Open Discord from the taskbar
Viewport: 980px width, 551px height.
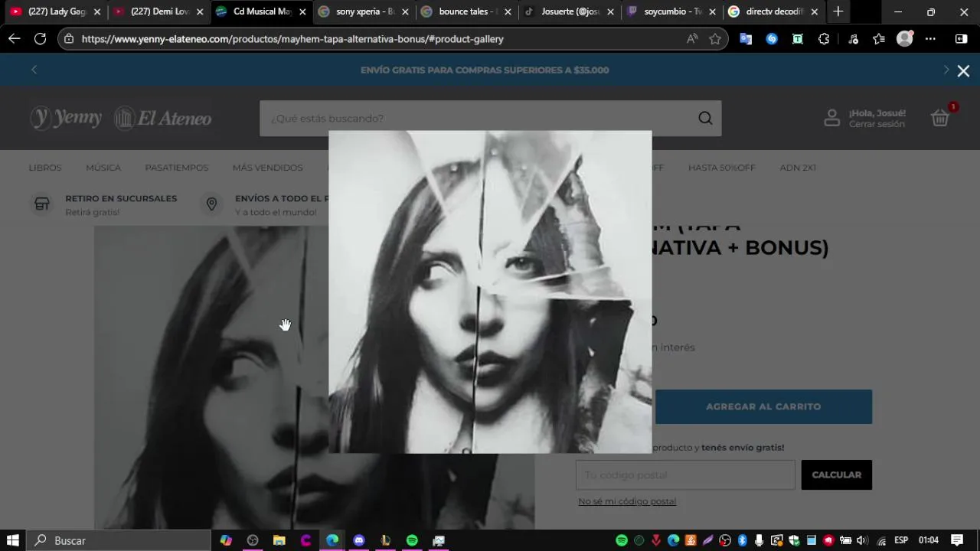tap(359, 540)
